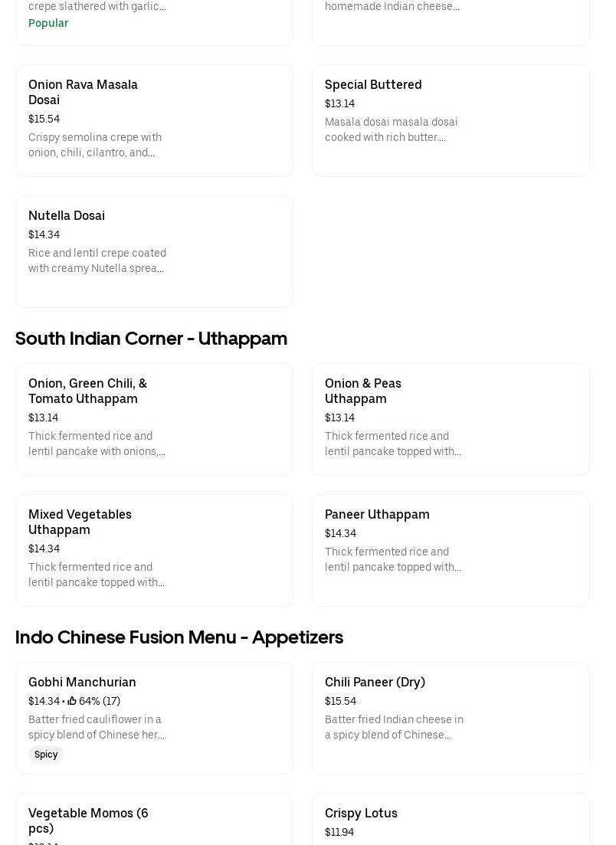Click the Spicy tag on Gobhi Manchurian
Screen dimensions: 616x845
pos(46,755)
